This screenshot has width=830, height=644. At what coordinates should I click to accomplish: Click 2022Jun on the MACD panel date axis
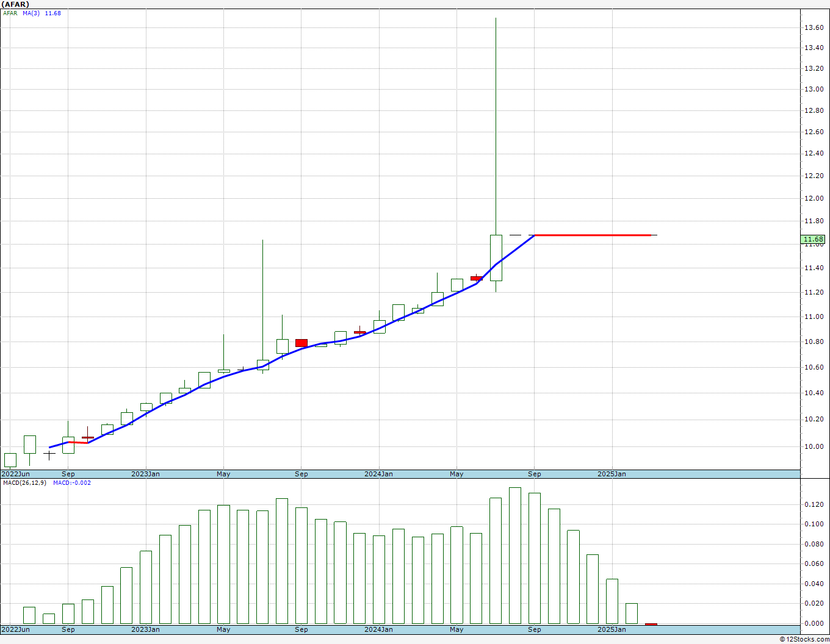click(x=16, y=629)
